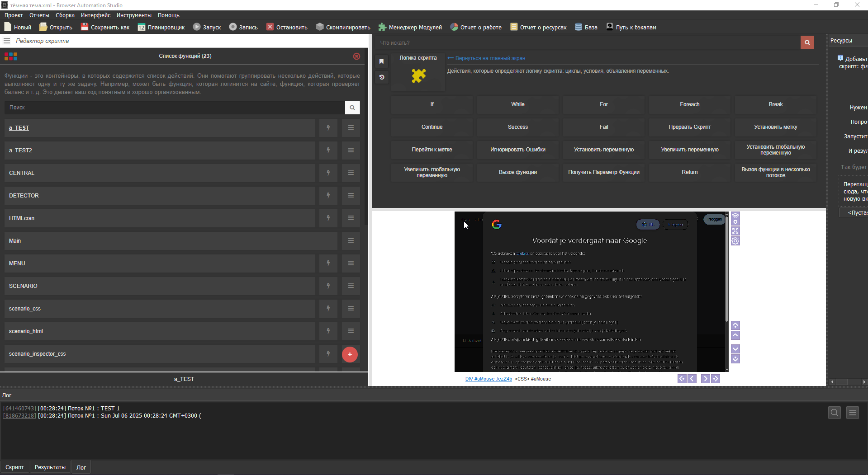The width and height of the screenshot is (868, 475).
Task: Click the bookmark icon beside Логика скрипта
Action: click(381, 61)
